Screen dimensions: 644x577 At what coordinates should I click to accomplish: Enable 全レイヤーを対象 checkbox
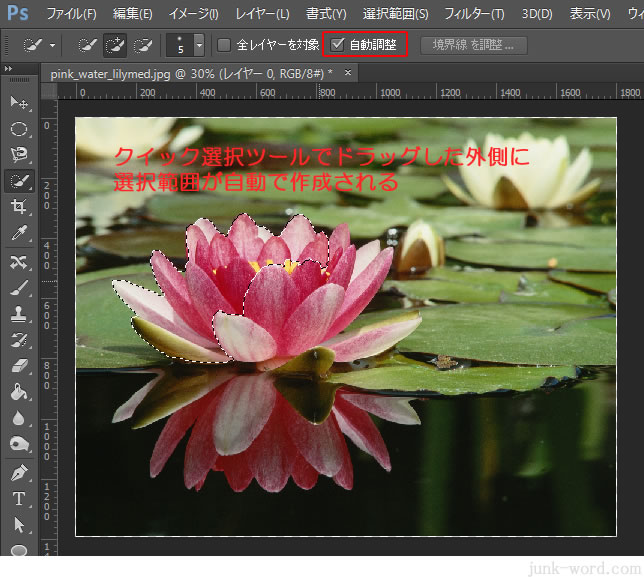[224, 45]
